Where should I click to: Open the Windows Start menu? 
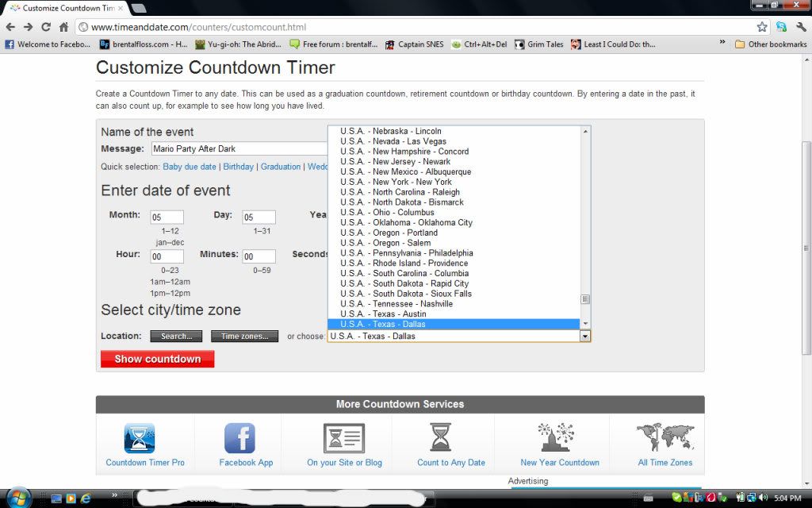(18, 498)
